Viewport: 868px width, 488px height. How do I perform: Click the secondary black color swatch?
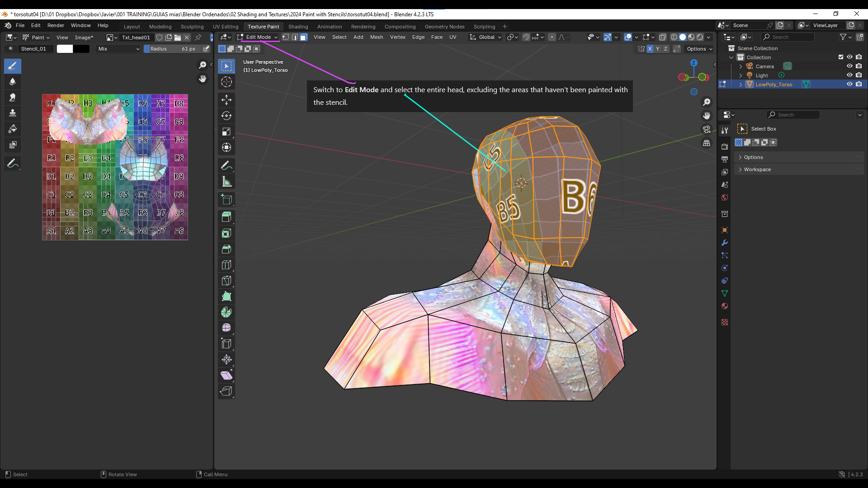81,49
